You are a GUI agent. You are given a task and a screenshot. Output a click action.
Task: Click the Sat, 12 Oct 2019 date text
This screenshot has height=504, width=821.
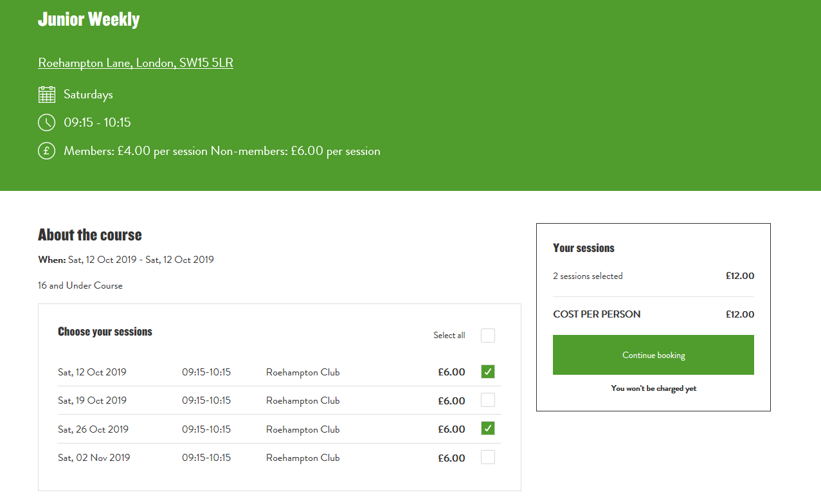92,372
